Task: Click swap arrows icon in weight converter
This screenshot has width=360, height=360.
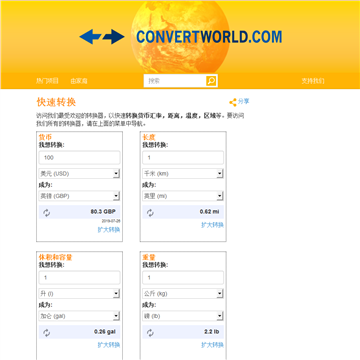Action: tap(150, 333)
